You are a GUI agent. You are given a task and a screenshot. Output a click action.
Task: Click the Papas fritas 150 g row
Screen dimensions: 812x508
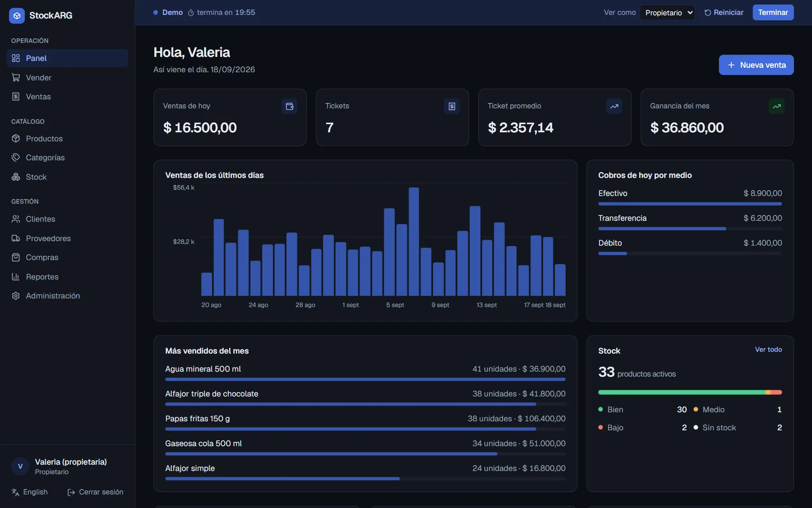365,423
